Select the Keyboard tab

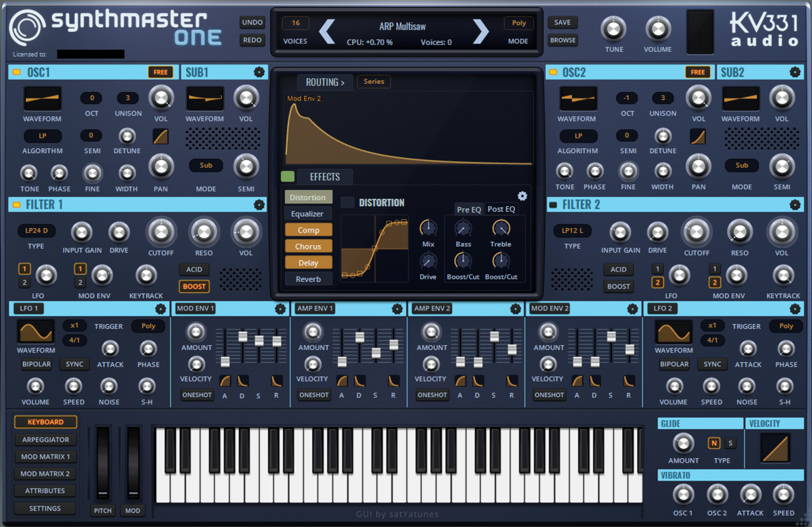[46, 422]
